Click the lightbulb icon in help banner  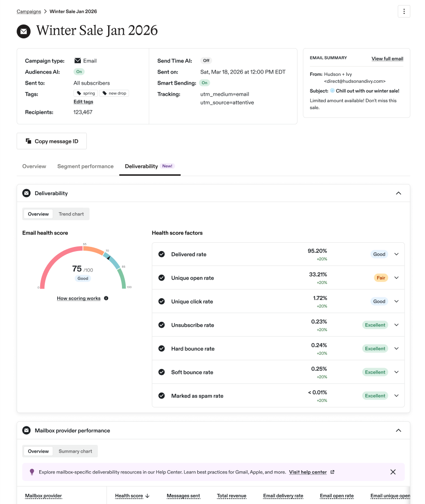[x=32, y=472]
